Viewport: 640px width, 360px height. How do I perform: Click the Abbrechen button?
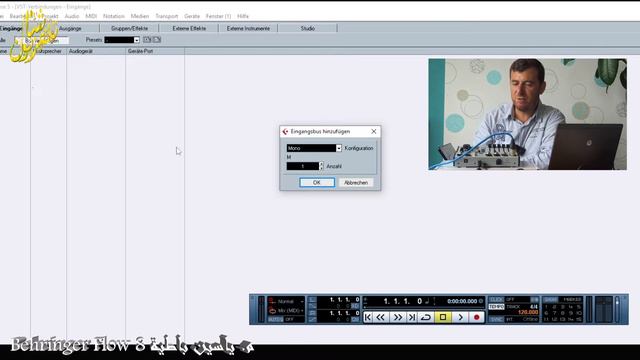(x=356, y=182)
